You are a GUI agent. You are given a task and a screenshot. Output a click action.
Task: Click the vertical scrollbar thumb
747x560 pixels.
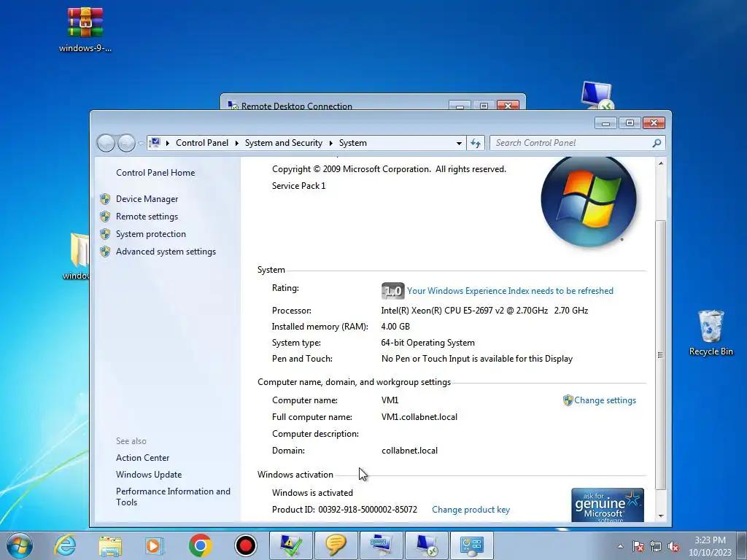click(660, 355)
